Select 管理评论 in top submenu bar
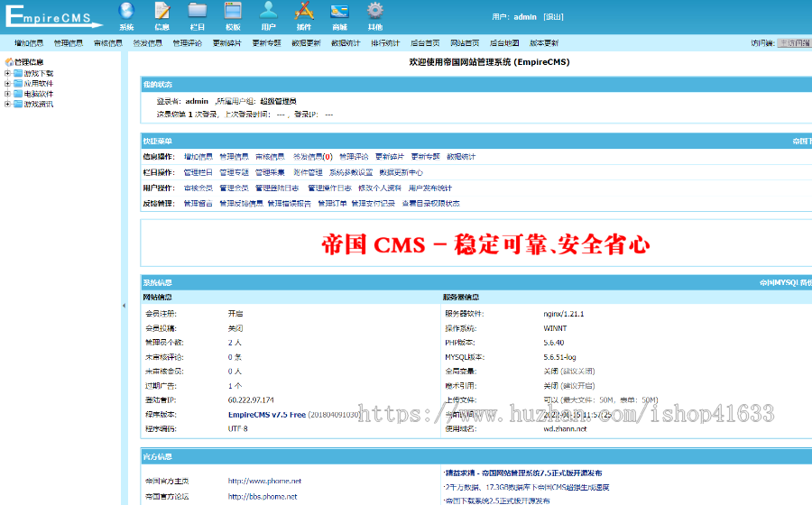 [188, 43]
